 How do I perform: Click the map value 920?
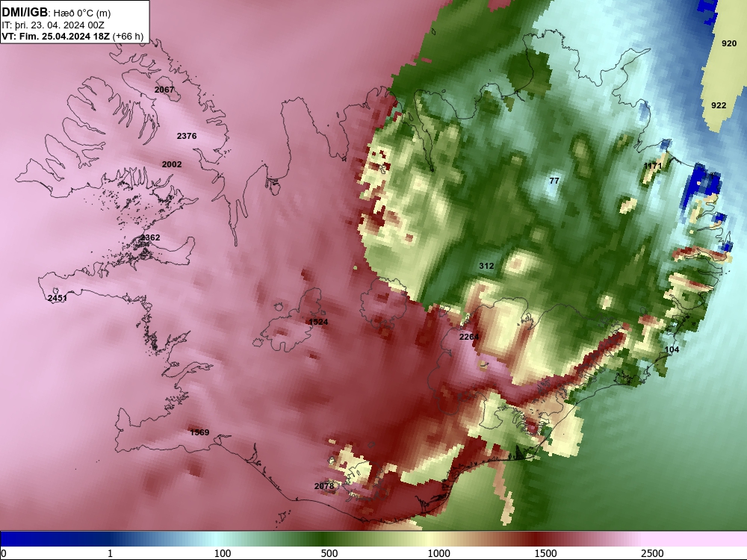pyautogui.click(x=729, y=43)
